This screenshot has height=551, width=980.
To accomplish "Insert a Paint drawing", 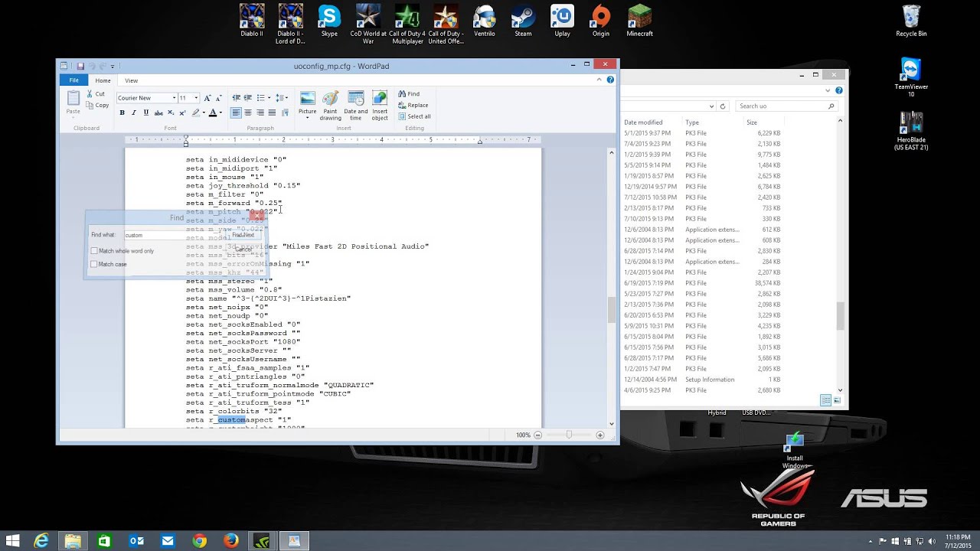I will point(331,106).
